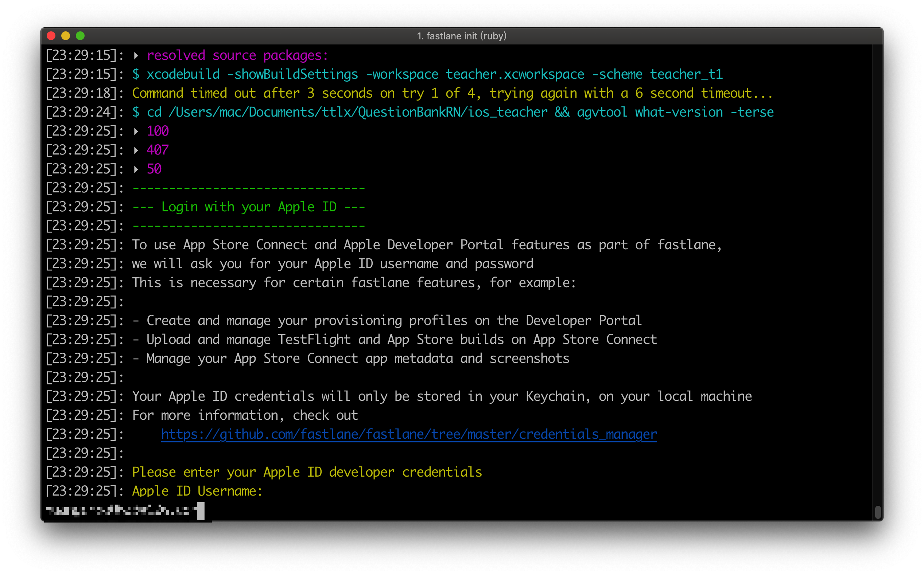
Task: Click the Apple ID username input line
Action: 125,511
